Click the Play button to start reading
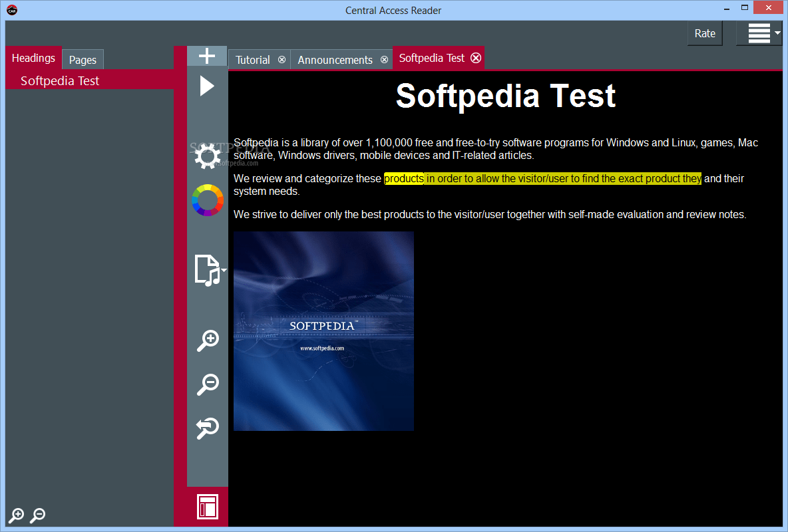788x532 pixels. coord(207,85)
